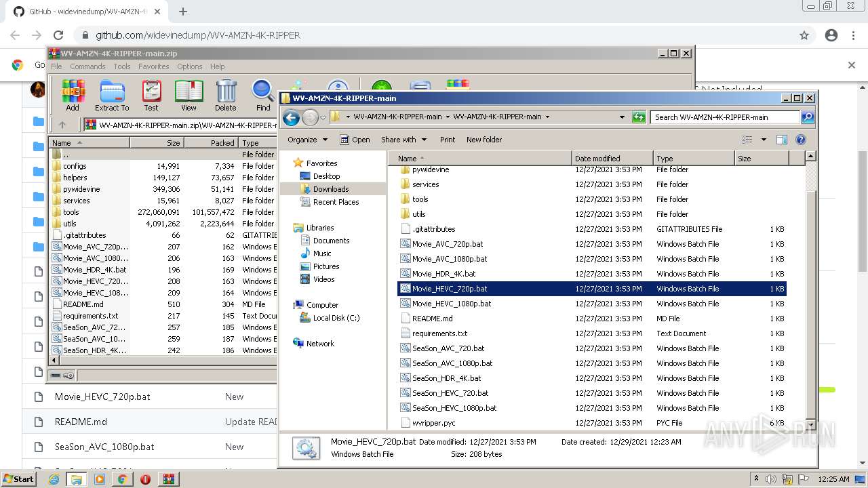868x488 pixels.
Task: Select Music library
Action: pyautogui.click(x=322, y=253)
